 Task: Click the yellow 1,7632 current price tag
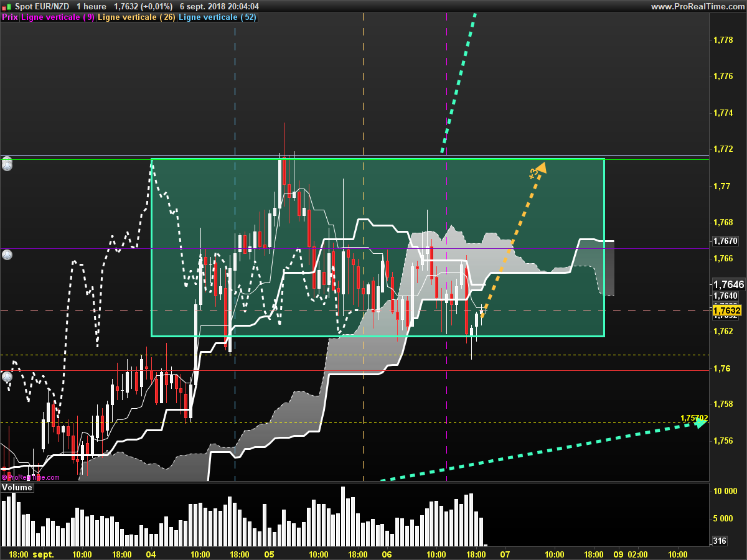point(726,310)
